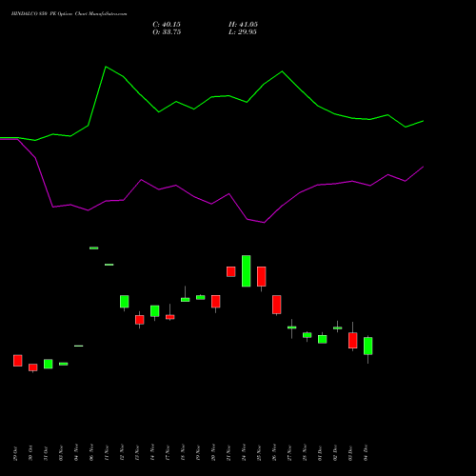Viewport: 476px width, 476px height.
Task: Click the '11 Nov' date axis label
Action: point(107,453)
